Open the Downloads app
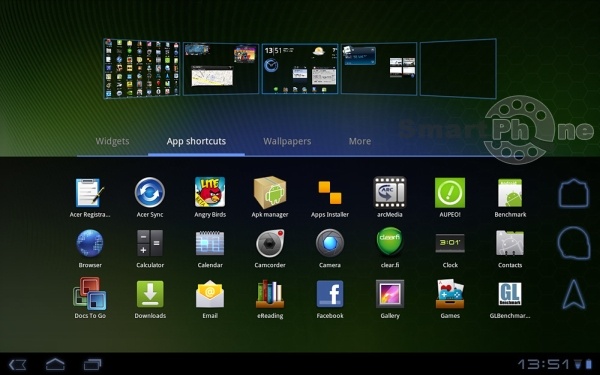Viewport: 600px width, 375px height. pos(150,294)
